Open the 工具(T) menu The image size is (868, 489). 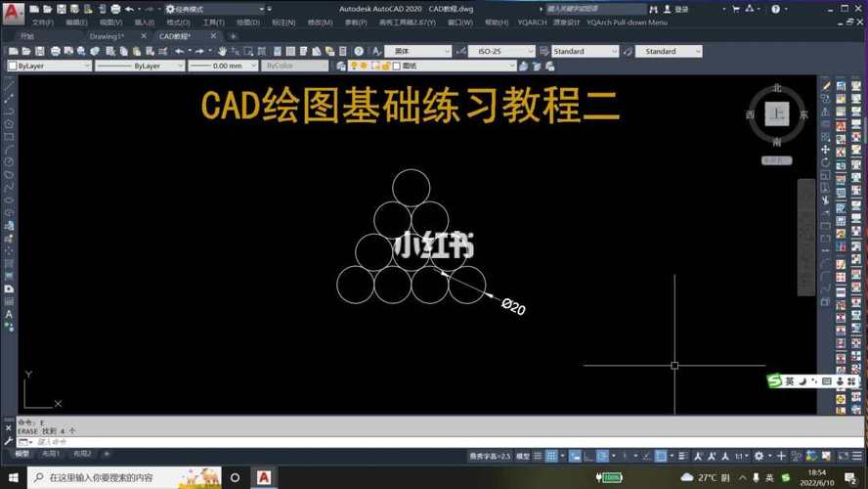click(x=214, y=22)
